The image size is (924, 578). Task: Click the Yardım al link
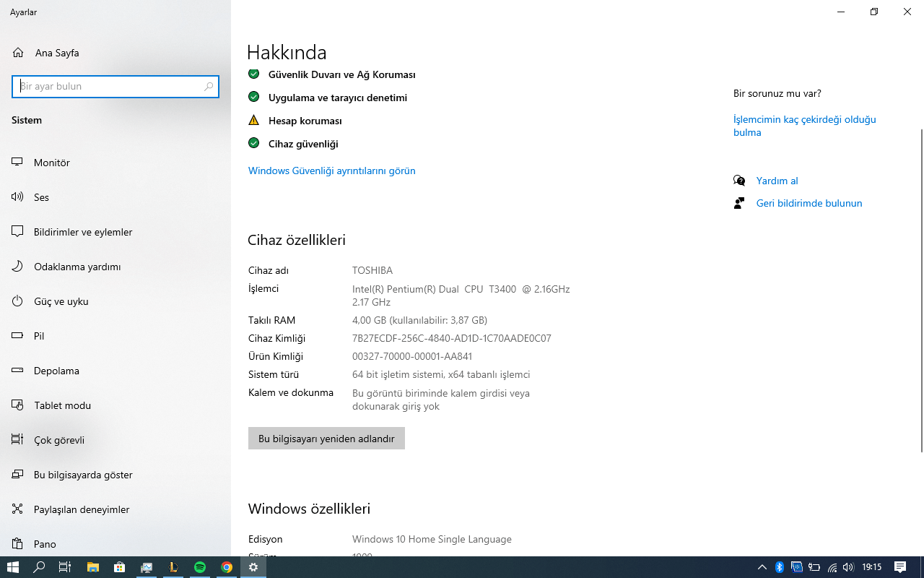(777, 181)
